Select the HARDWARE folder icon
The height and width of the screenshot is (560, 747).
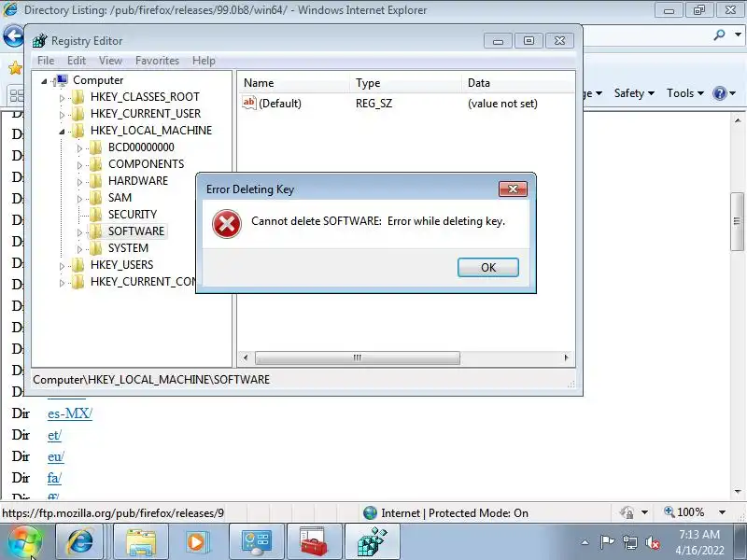click(x=96, y=181)
